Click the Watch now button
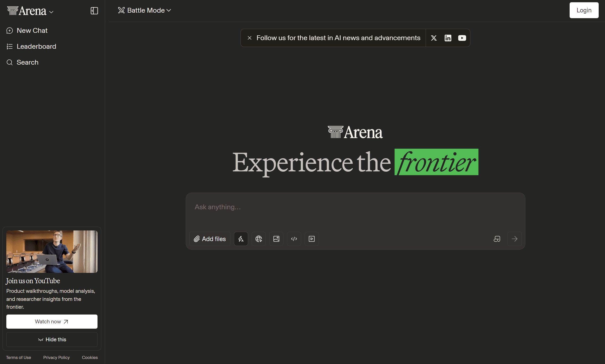The height and width of the screenshot is (364, 605). pos(52,321)
